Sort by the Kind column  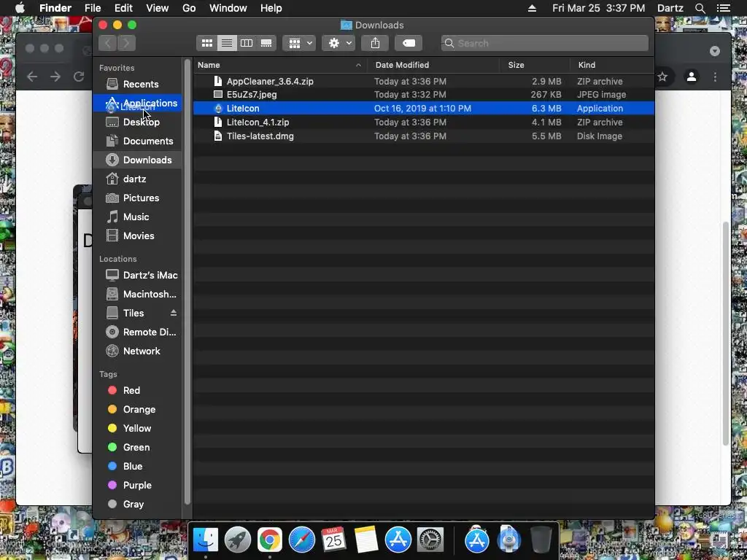click(x=612, y=65)
